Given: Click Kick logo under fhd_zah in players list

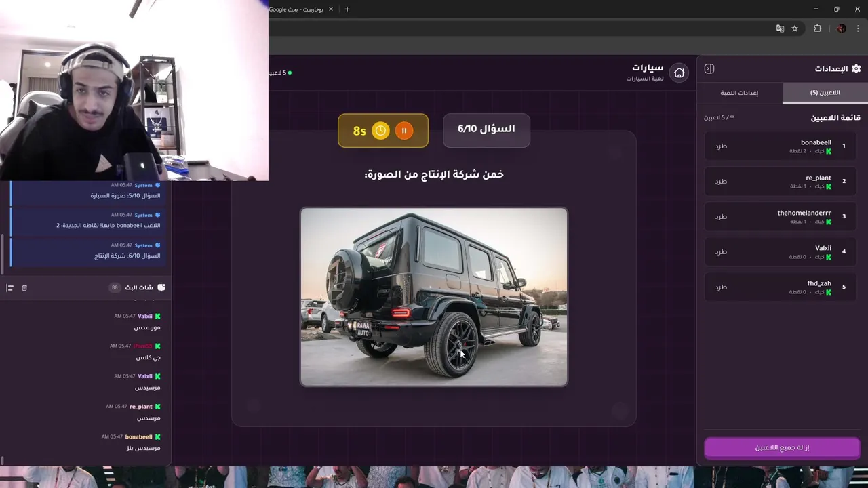Looking at the screenshot, I should click(x=829, y=292).
